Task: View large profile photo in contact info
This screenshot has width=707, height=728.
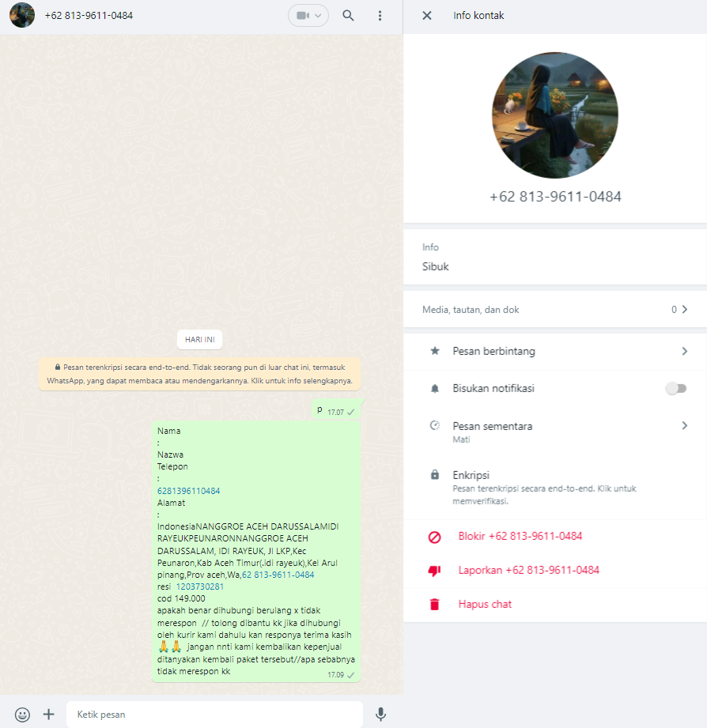Action: pyautogui.click(x=555, y=115)
